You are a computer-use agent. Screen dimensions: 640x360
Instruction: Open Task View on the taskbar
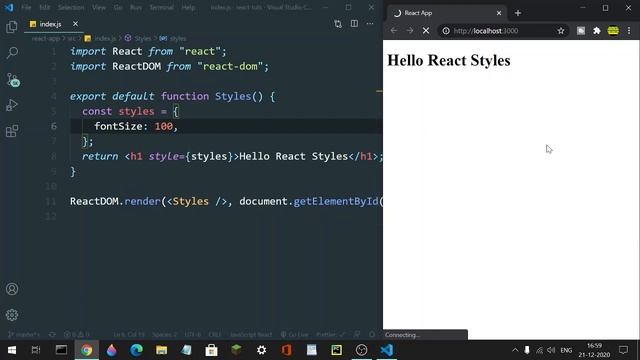36,350
